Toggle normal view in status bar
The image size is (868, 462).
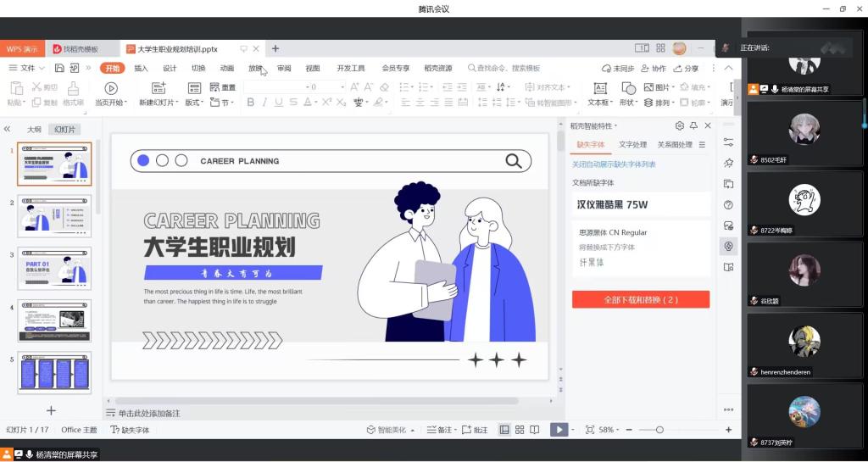[504, 430]
